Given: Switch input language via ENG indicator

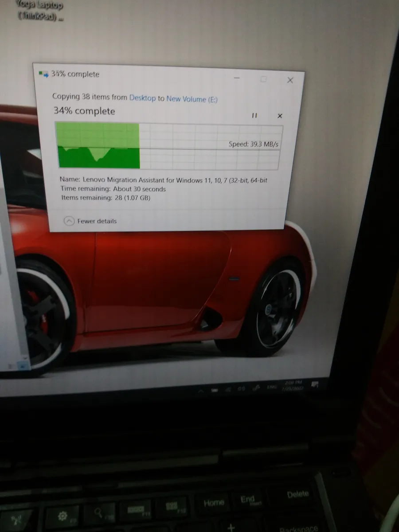Looking at the screenshot, I should pyautogui.click(x=272, y=387).
